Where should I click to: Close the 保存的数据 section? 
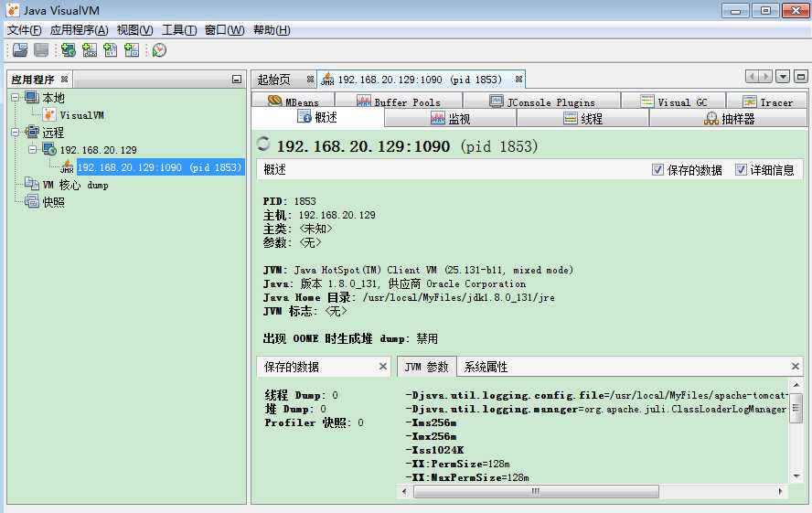click(x=383, y=367)
